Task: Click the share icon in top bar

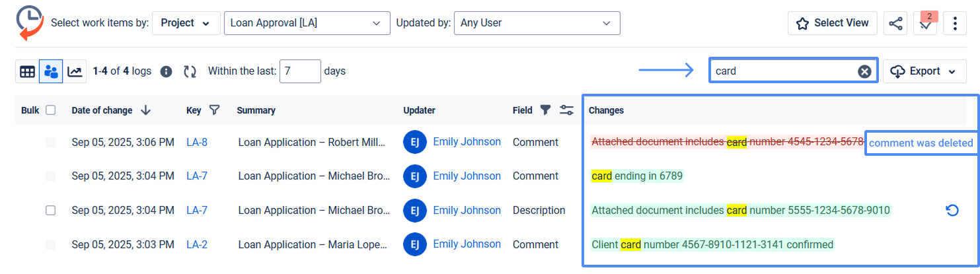Action: (895, 23)
